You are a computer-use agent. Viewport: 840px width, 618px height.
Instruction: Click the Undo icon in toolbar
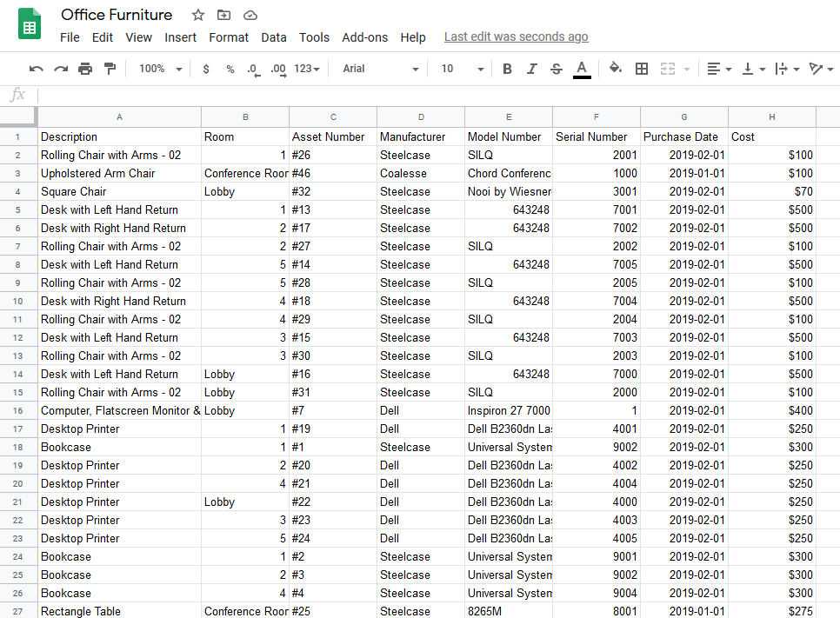coord(36,69)
